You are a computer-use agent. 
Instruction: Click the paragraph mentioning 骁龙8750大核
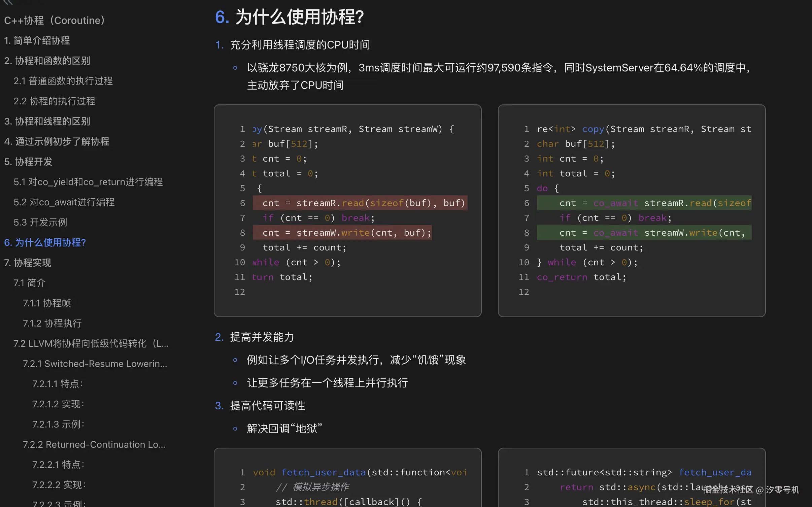pos(499,76)
